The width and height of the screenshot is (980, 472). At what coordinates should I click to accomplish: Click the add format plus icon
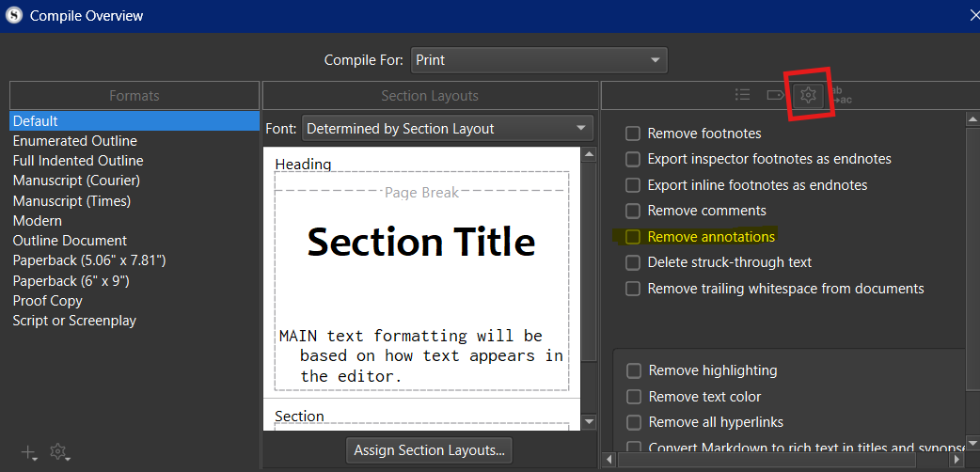tap(28, 452)
